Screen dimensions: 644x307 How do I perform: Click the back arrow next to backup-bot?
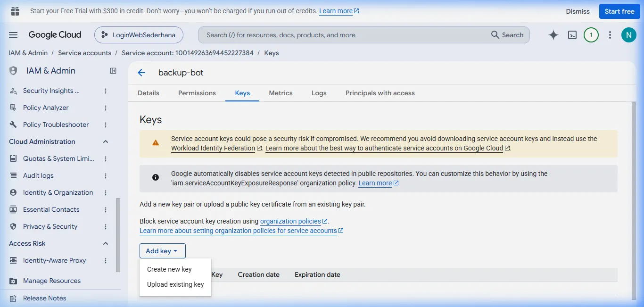coord(141,73)
